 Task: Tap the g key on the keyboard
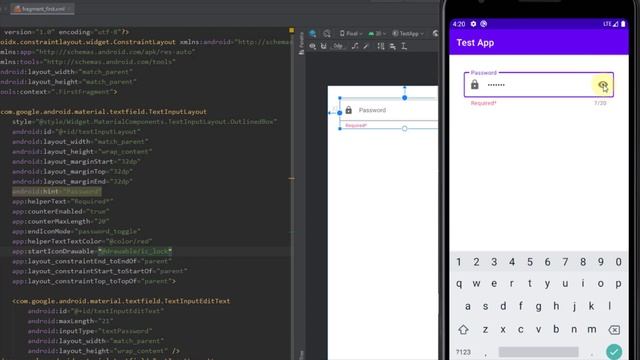click(539, 306)
